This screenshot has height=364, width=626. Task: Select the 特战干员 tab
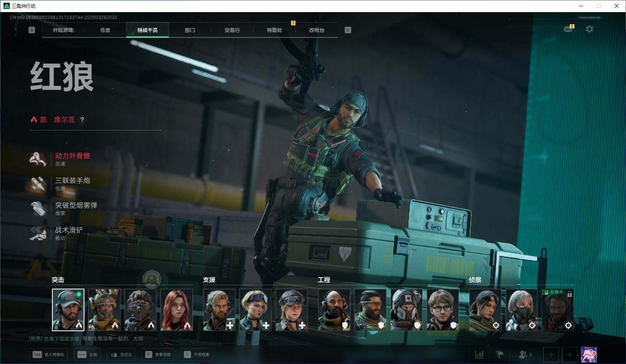[147, 30]
